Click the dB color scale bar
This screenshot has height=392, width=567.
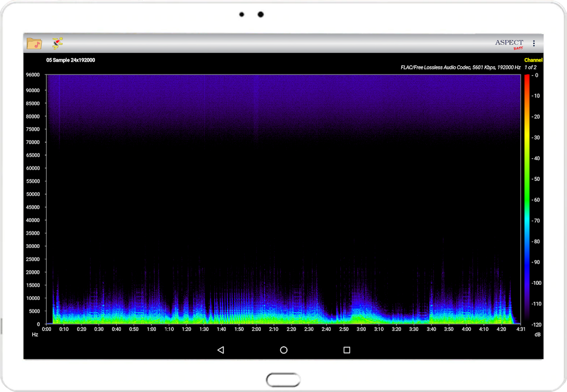526,198
